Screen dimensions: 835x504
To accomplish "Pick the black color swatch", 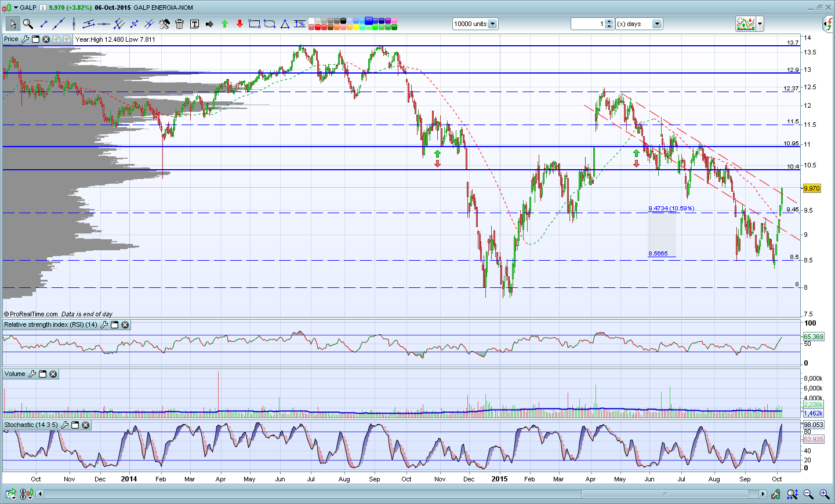I will 343,21.
